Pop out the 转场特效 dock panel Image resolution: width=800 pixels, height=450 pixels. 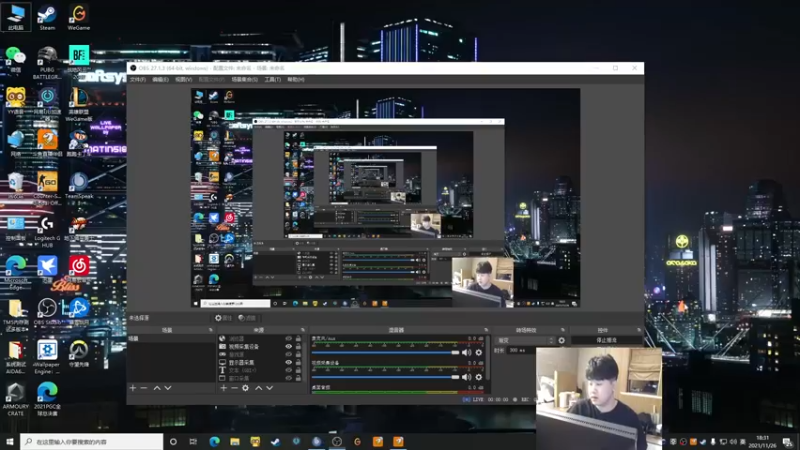click(563, 330)
